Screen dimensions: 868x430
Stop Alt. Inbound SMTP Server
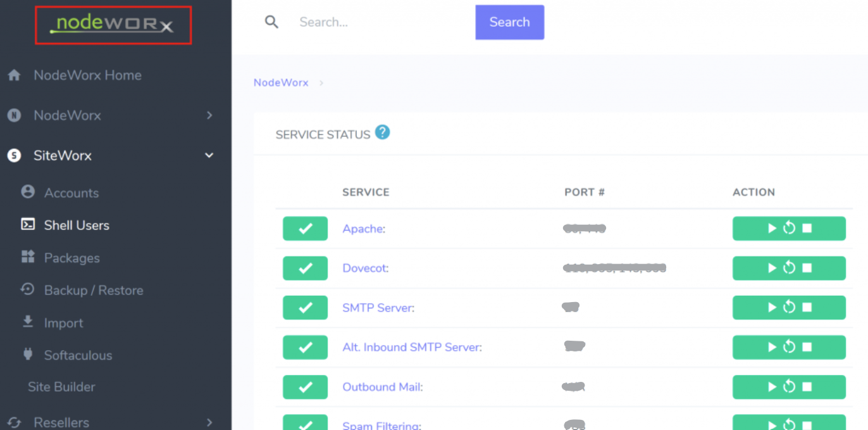(807, 347)
